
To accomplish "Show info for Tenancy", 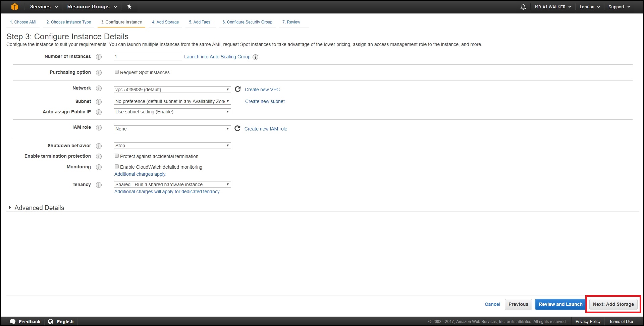I will coord(99,185).
